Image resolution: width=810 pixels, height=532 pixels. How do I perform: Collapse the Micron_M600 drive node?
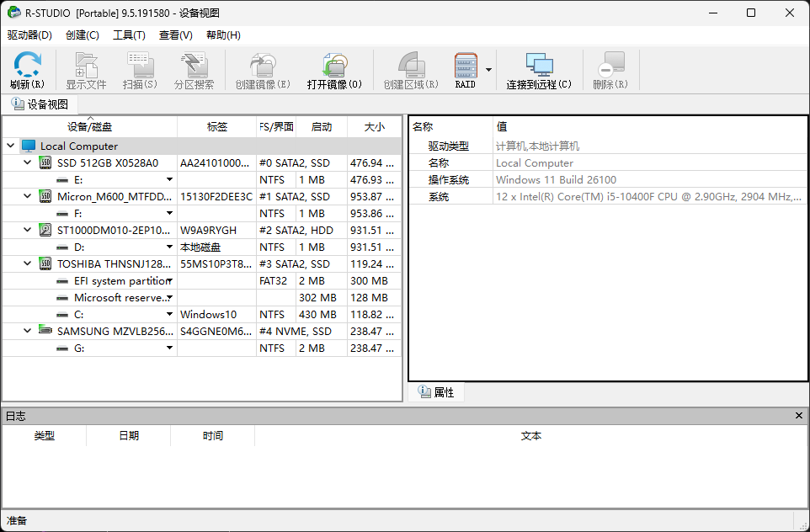pyautogui.click(x=28, y=196)
